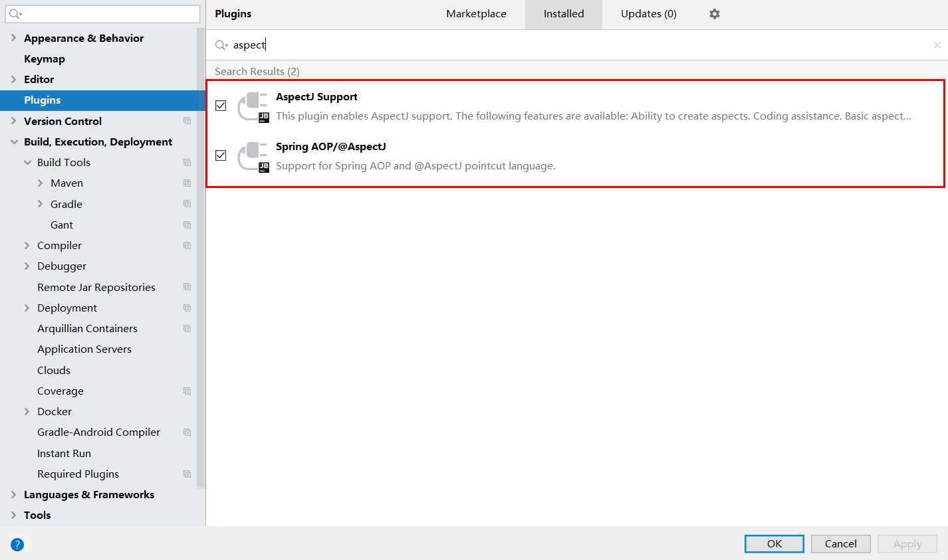948x560 pixels.
Task: Click the plugin search field containing 'aspect'
Action: point(577,45)
